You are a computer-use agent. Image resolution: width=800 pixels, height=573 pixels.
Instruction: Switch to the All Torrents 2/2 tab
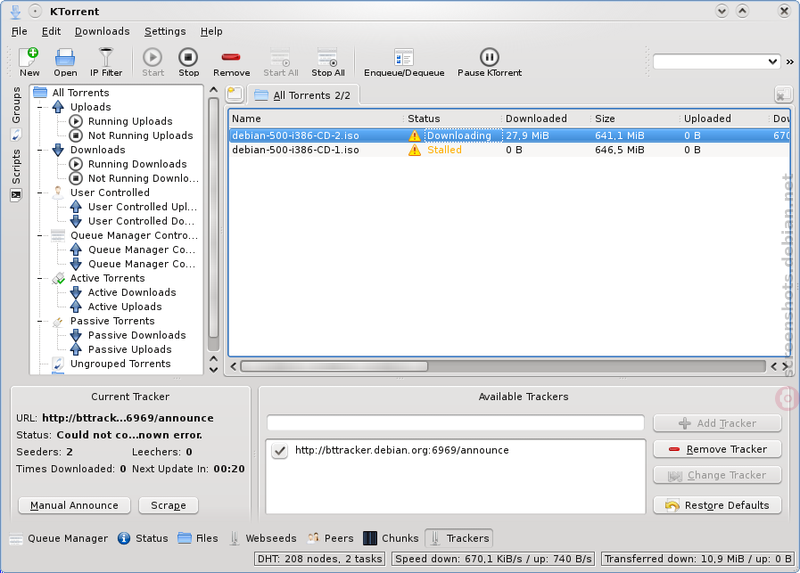pos(303,95)
